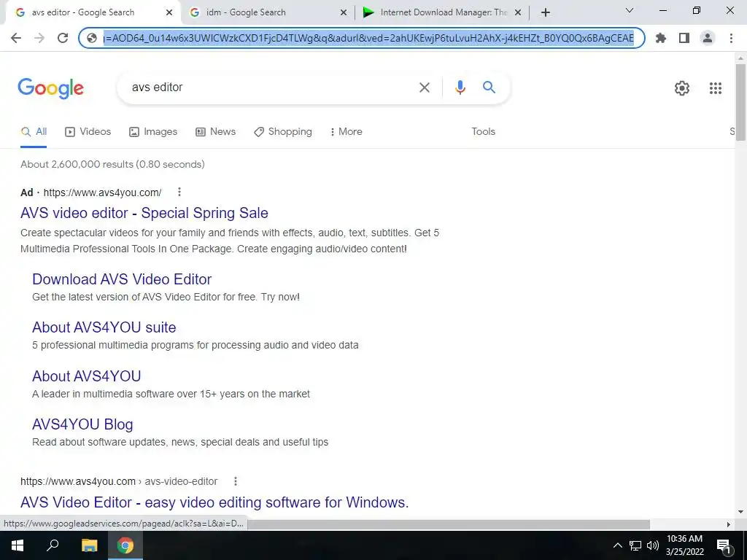The height and width of the screenshot is (560, 747).
Task: Toggle the Chrome side panel icon
Action: coord(684,38)
